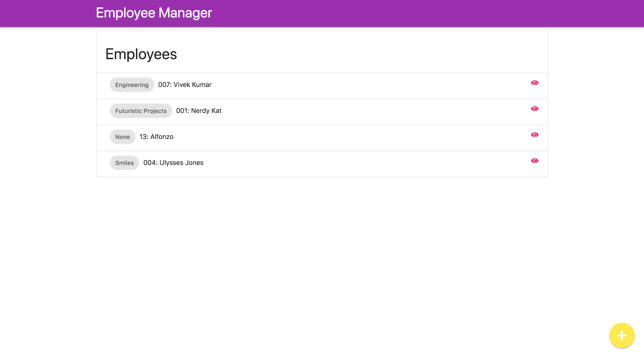Click the eye icon for Nerdy Kat
Screen dimensions: 644x356
click(x=535, y=109)
